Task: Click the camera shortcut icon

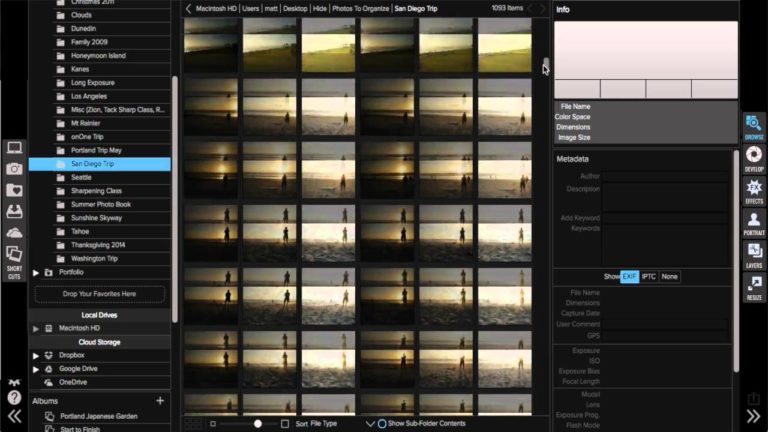Action: click(x=14, y=169)
